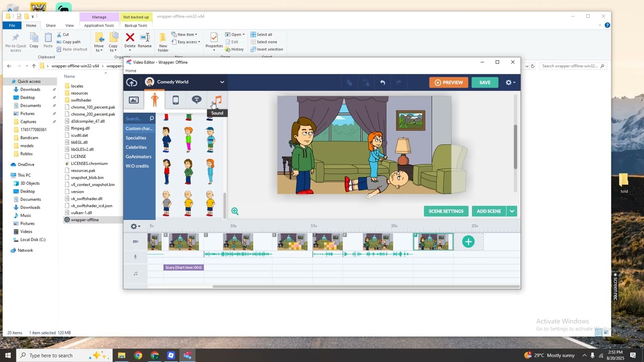Viewport: 644px width, 362px height.
Task: Expand the Comedy World theme dropdown
Action: pos(222,82)
